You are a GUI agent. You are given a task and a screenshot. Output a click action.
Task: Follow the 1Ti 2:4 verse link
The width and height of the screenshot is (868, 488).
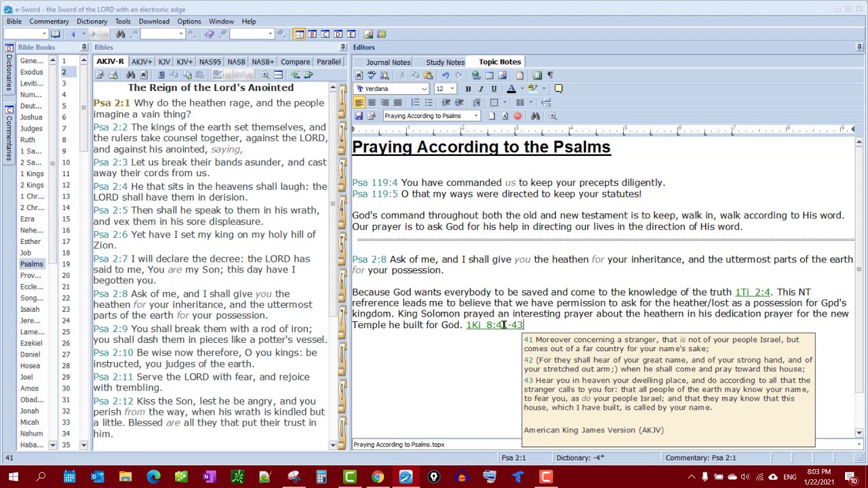click(753, 292)
